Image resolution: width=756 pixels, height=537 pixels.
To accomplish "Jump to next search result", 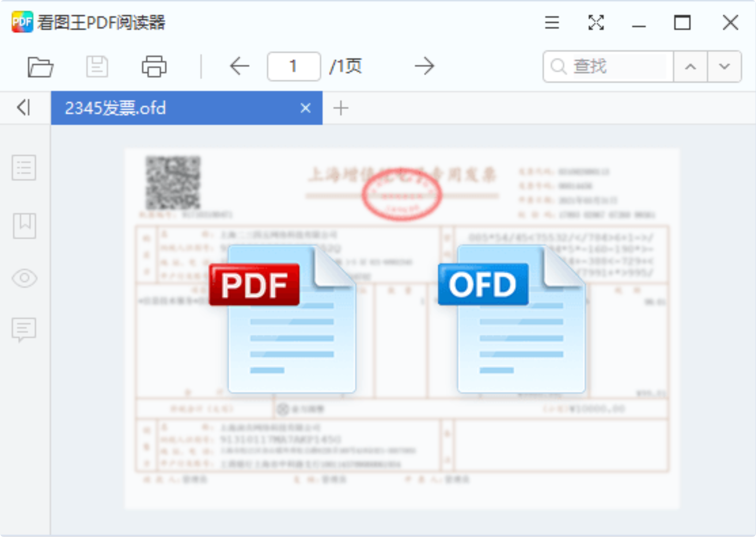I will [724, 67].
